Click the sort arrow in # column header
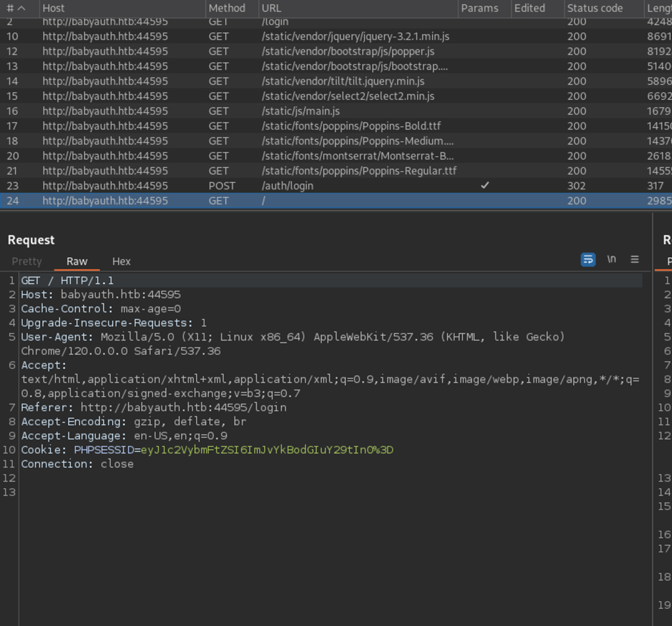 coord(22,8)
